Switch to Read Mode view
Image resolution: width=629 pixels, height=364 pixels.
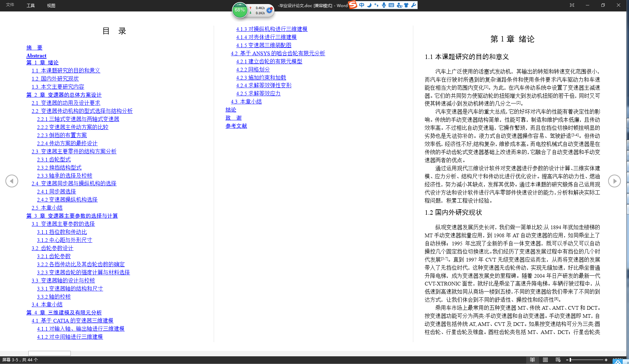[x=532, y=360]
